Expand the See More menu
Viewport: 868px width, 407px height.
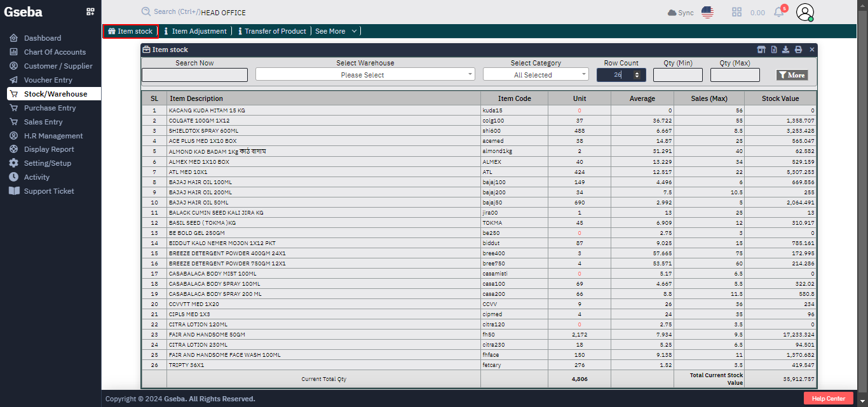pyautogui.click(x=336, y=31)
